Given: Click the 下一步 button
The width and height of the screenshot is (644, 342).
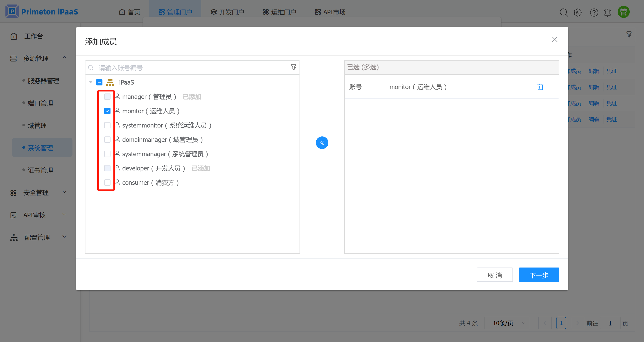Looking at the screenshot, I should (x=539, y=274).
